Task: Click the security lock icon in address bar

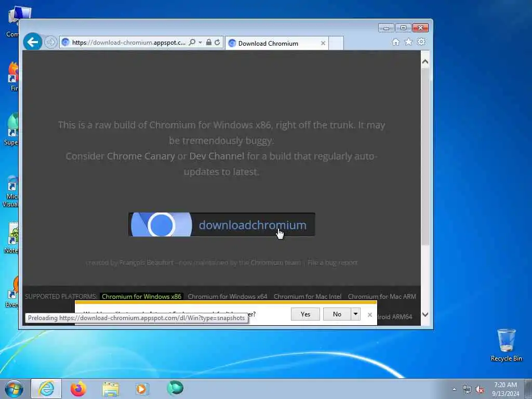Action: [209, 42]
